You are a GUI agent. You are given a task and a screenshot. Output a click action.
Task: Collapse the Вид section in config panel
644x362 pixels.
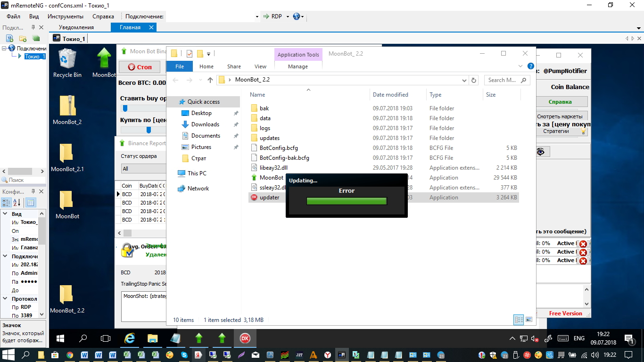coord(6,214)
